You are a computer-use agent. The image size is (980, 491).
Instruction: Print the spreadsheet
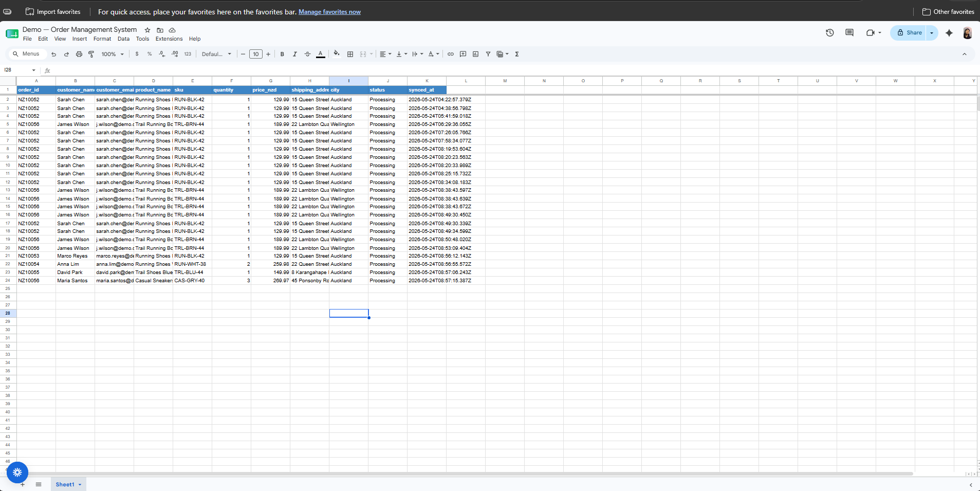(79, 54)
